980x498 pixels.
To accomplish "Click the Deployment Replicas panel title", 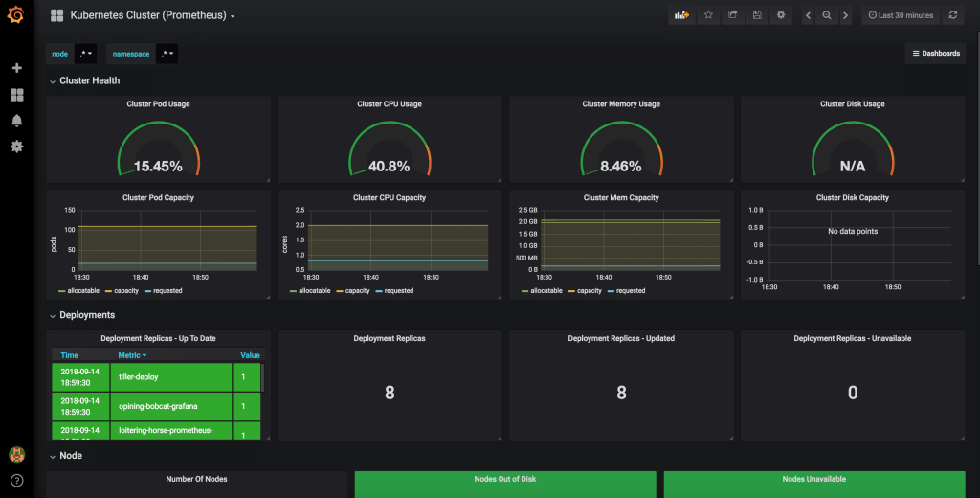I will pyautogui.click(x=390, y=338).
